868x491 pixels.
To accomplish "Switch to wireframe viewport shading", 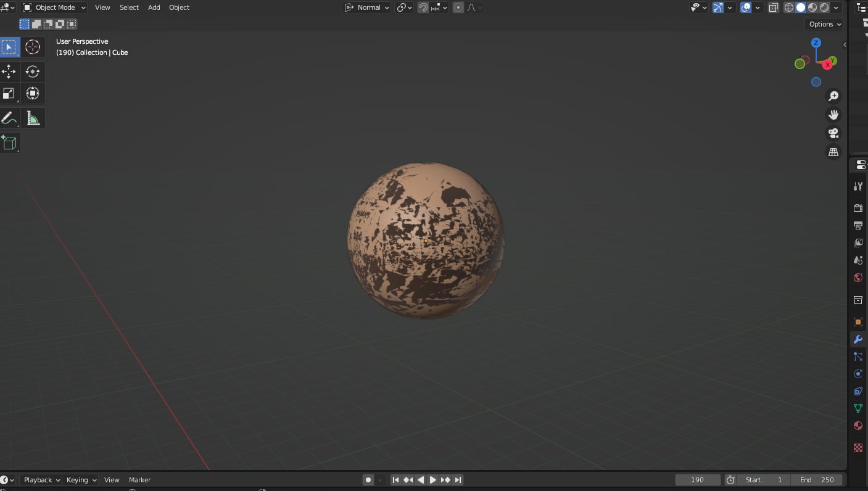I will click(x=789, y=7).
